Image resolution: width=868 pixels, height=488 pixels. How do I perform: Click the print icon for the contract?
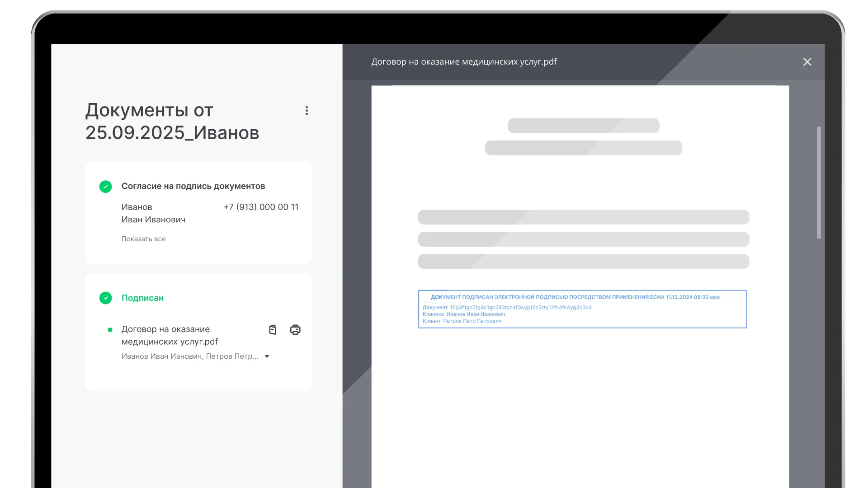[295, 330]
